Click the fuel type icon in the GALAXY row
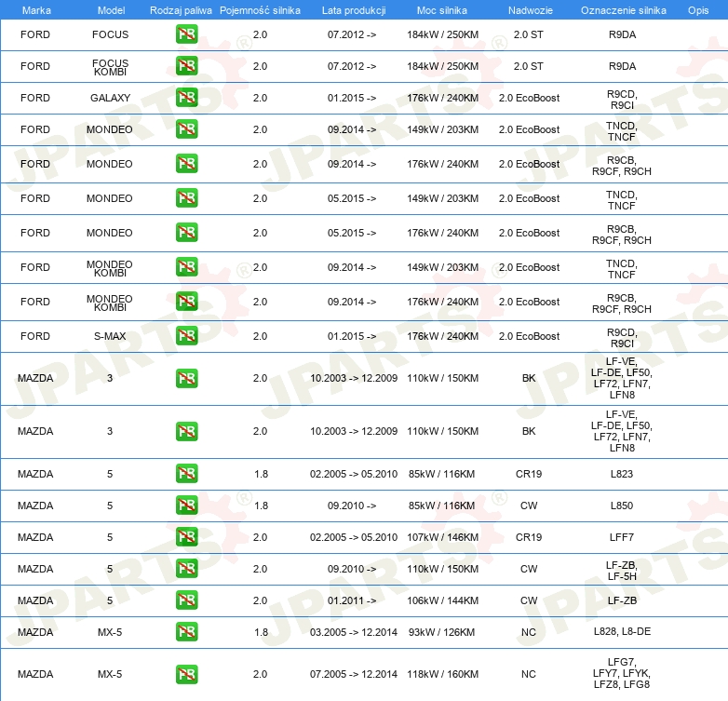 click(186, 98)
